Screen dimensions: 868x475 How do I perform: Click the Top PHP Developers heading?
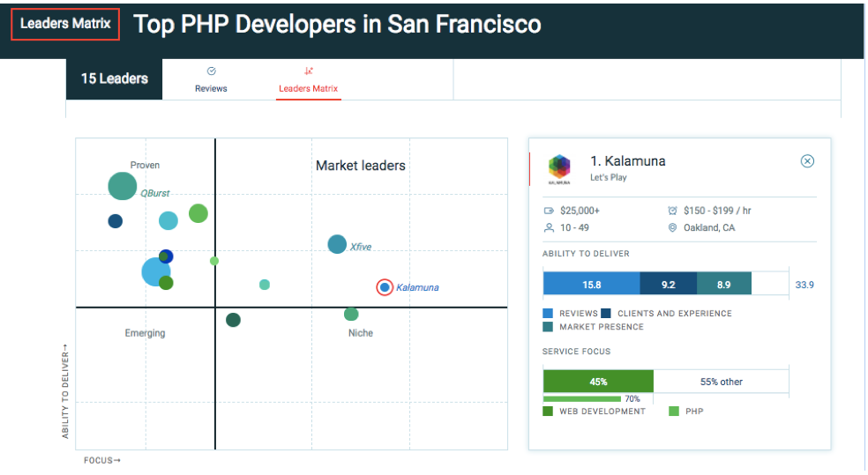coord(337,25)
